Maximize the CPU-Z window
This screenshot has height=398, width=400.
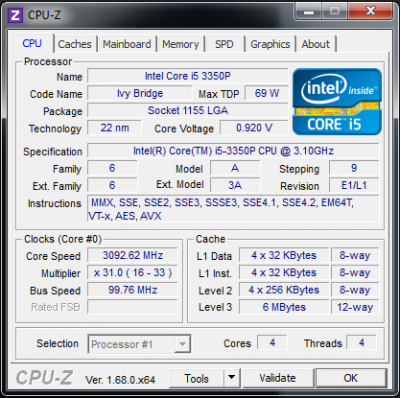334,12
